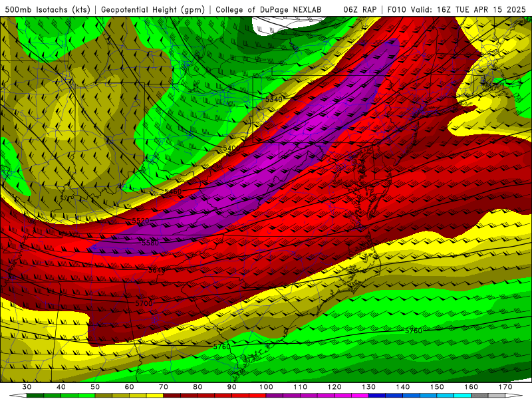Click the 5400 height contour label

231,148
